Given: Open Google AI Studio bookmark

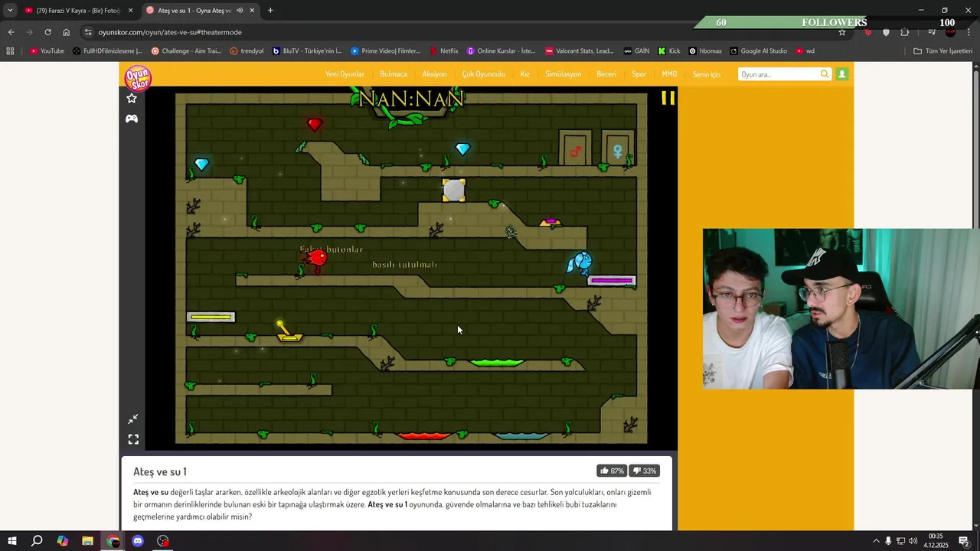Looking at the screenshot, I should [758, 51].
